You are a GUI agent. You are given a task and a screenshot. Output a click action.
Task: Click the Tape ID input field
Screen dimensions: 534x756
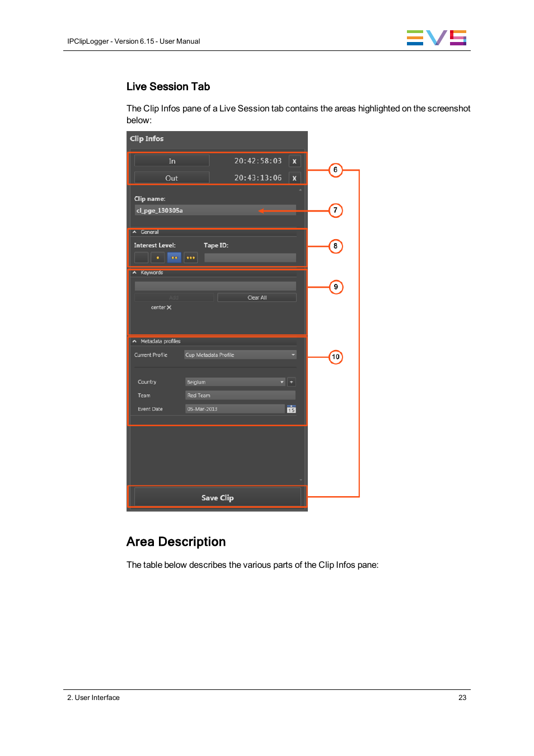coord(250,258)
